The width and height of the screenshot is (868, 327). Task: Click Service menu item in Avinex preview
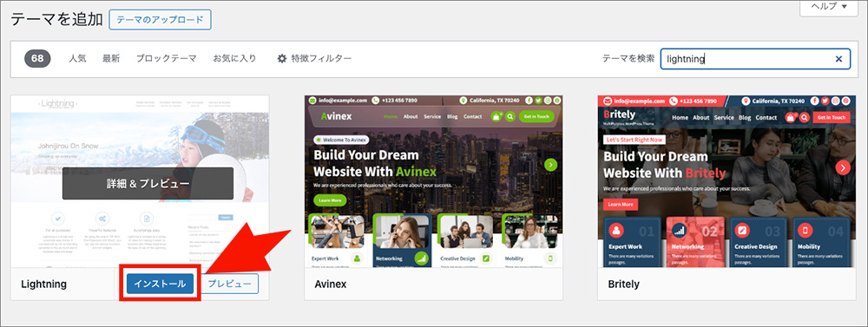coord(432,117)
